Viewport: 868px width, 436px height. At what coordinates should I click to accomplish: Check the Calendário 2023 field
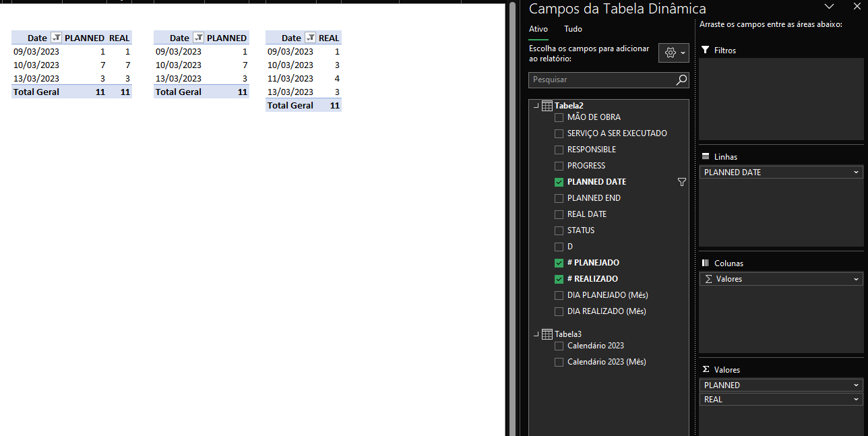(x=559, y=346)
